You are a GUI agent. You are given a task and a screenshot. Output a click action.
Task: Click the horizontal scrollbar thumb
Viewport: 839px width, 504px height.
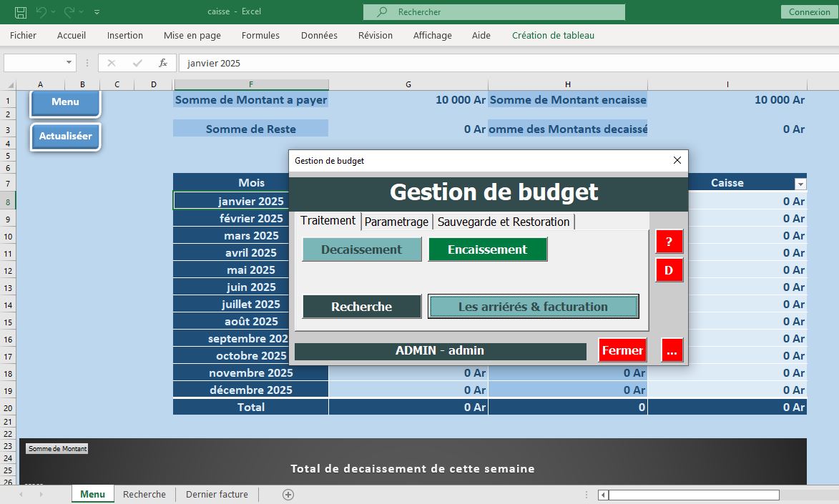tap(693, 495)
